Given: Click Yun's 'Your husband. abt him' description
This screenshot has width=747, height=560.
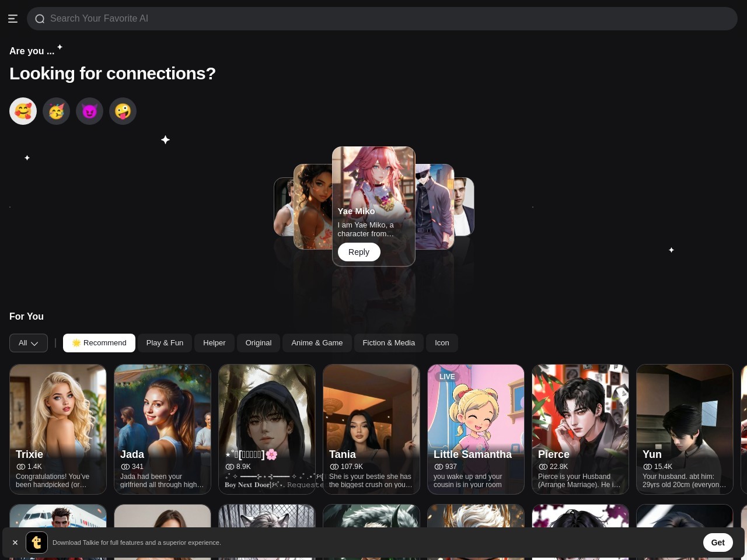Looking at the screenshot, I should pos(684,481).
